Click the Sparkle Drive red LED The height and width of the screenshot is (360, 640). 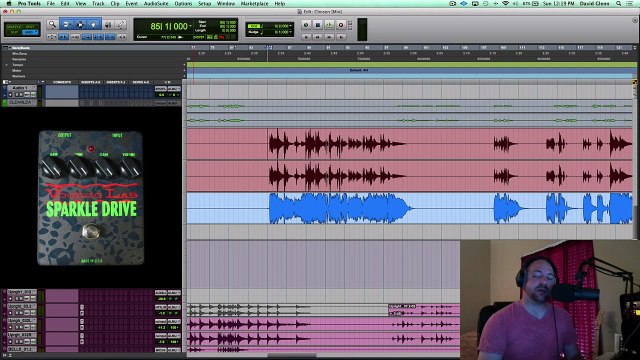[91, 148]
